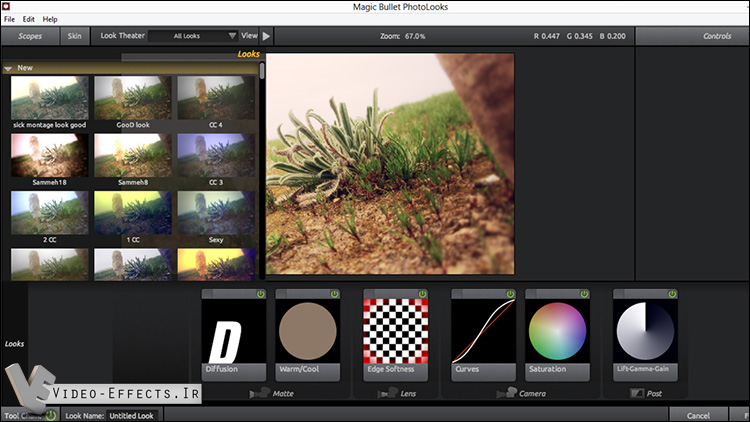Viewport: 750px width, 422px height.
Task: Click the R 0.447 value readout
Action: [x=547, y=36]
